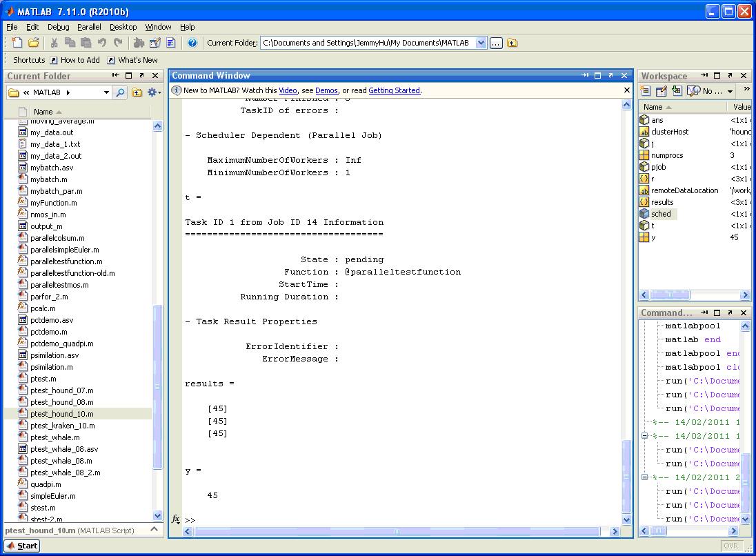
Task: Click the GUIDE icon in the toolbar
Action: pos(155,43)
